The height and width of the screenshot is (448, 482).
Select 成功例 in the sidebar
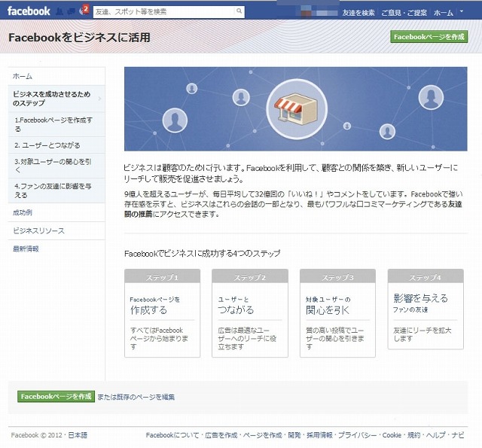(x=23, y=212)
